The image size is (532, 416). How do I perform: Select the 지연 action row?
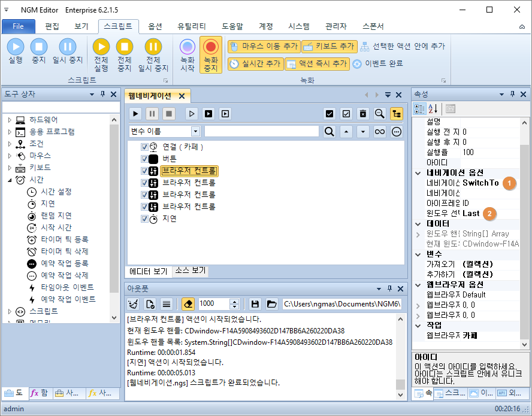tap(170, 219)
